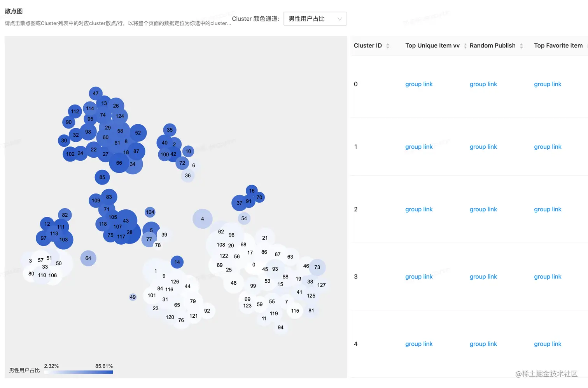
Task: Click scatter bubble labeled 103
Action: [x=63, y=240]
